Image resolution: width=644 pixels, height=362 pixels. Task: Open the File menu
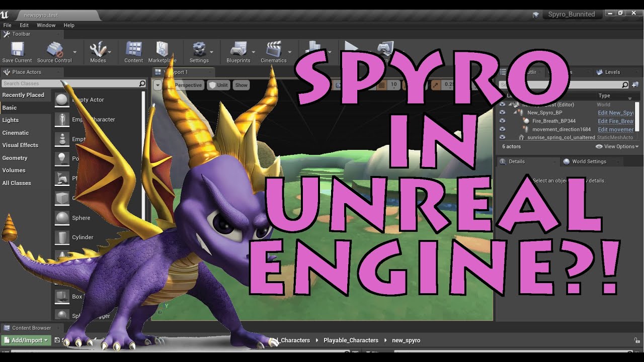click(8, 25)
